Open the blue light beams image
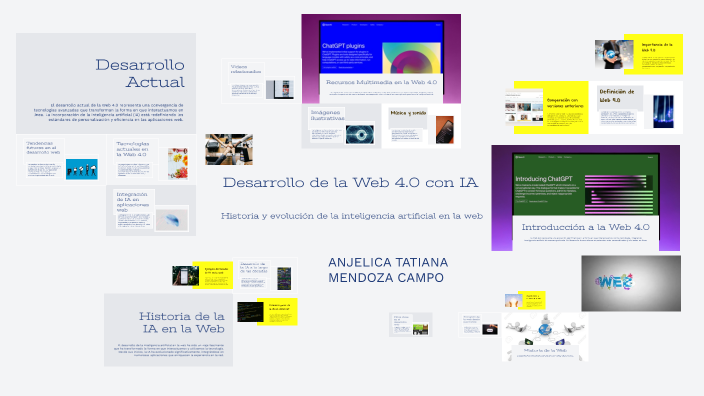Screen dimensions: 704x396 (663, 111)
